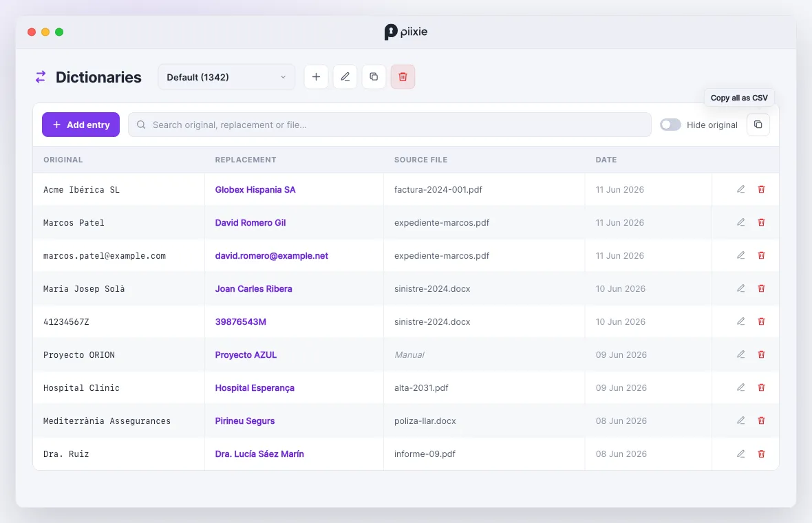Click original text Acme Ibérica SL

(81, 189)
